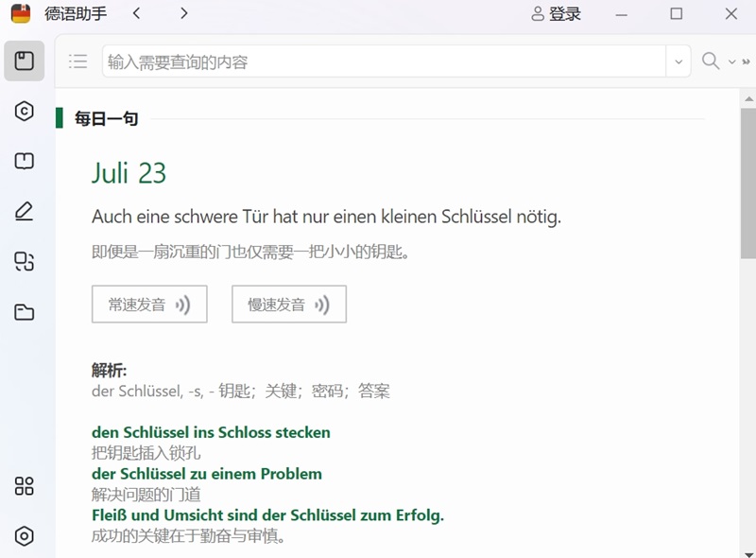Click the scan-translate icon in the sidebar
This screenshot has height=558, width=756.
[25, 262]
